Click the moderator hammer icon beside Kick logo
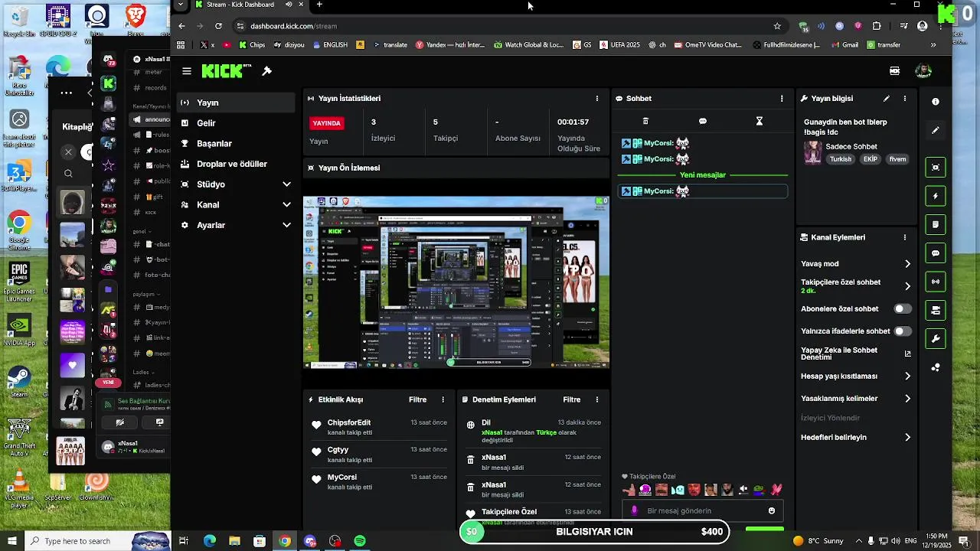 pyautogui.click(x=266, y=71)
